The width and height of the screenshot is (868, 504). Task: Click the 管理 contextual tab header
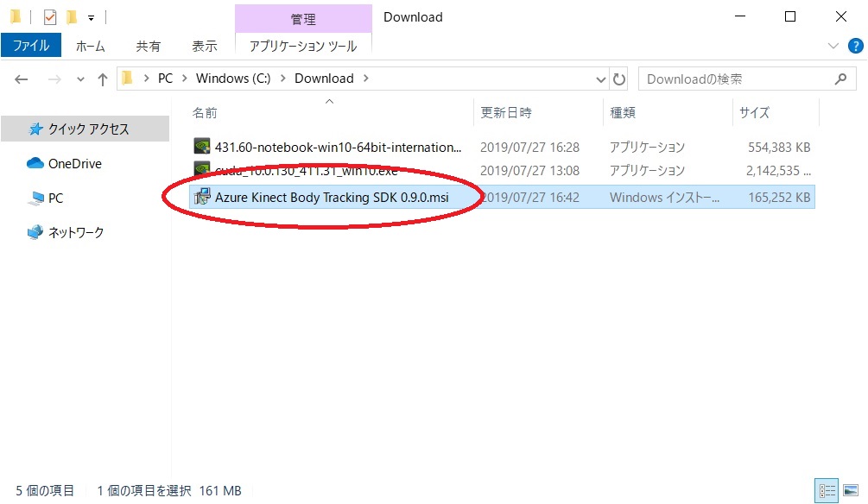(x=303, y=19)
